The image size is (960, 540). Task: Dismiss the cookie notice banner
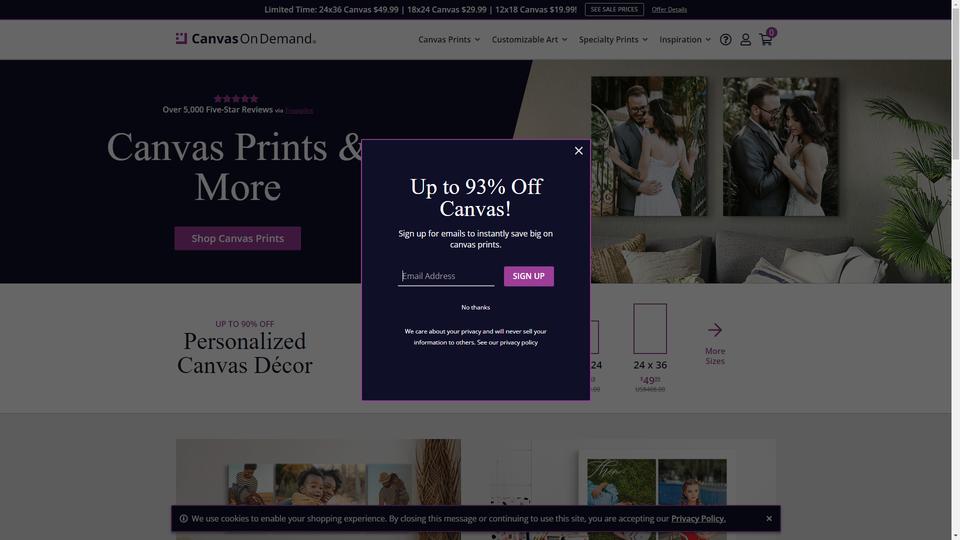[x=769, y=519]
